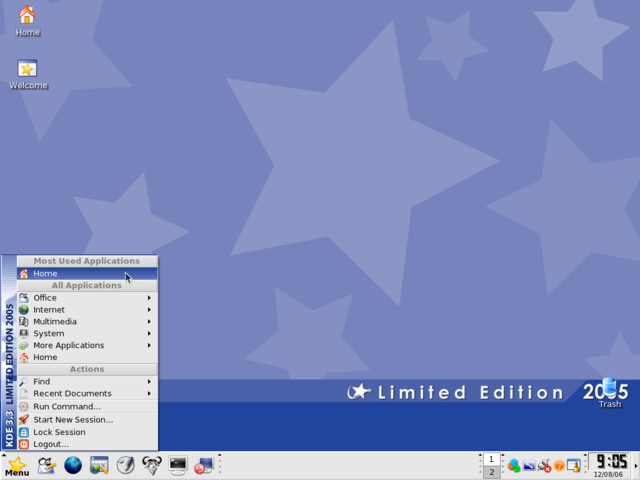Viewport: 640px width, 480px height.
Task: Launch the blue globe web browser icon
Action: 73,465
